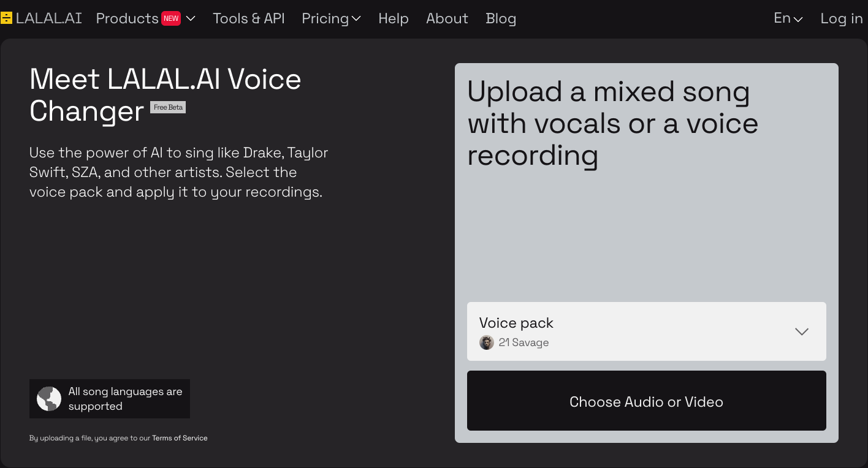Expand the Products dropdown chevron

(191, 19)
